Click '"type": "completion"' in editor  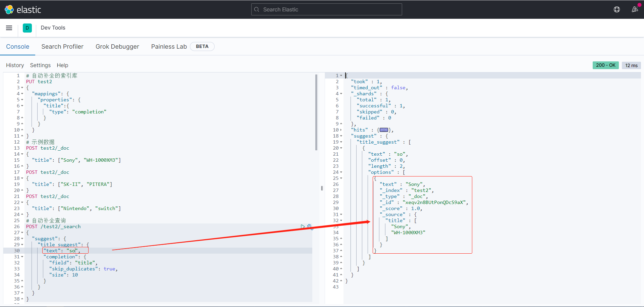[x=78, y=112]
